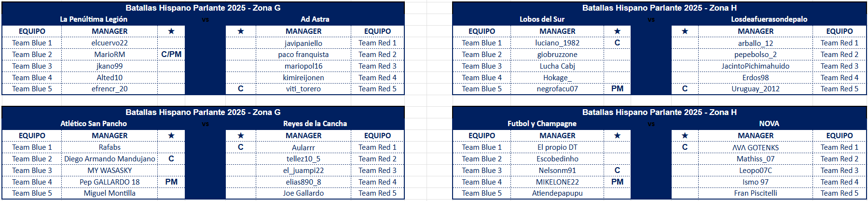Select the Pep GALLARDO 18 manager cell

click(110, 182)
